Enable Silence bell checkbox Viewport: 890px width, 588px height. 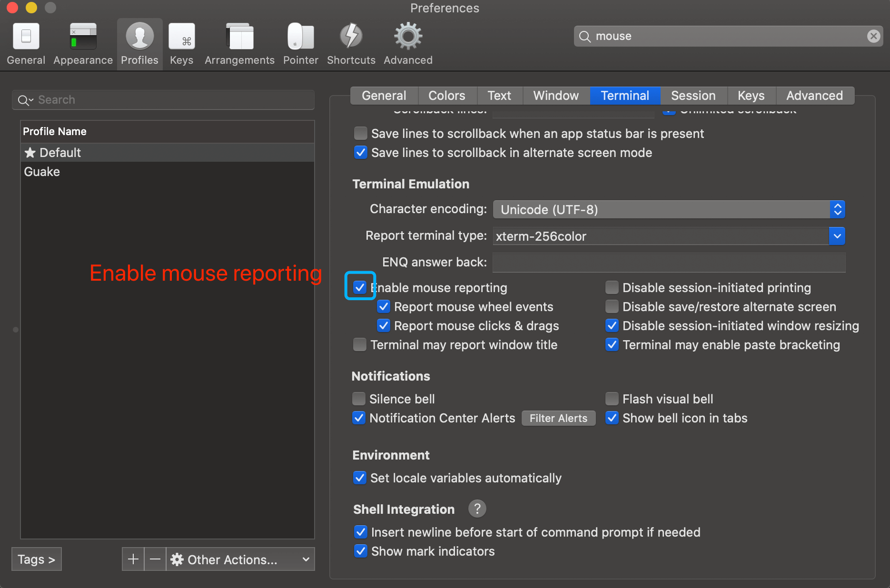click(359, 399)
